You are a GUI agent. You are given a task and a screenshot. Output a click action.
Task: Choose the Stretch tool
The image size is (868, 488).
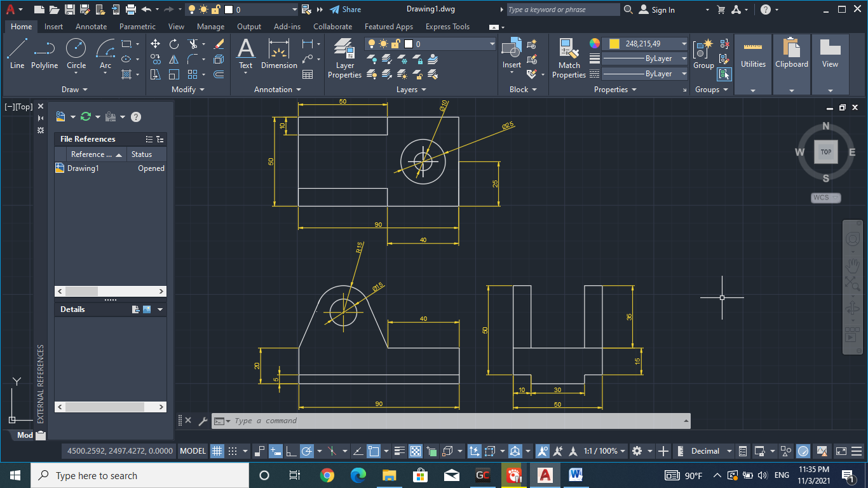[156, 74]
